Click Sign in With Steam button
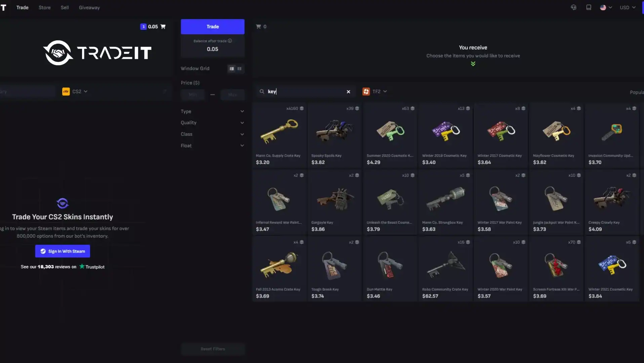Viewport: 644px width, 363px height. point(63,251)
